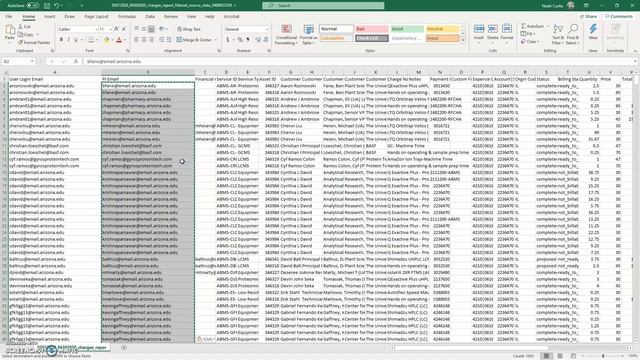Open the Fill Color dropdown arrow
This screenshot has width=640, height=360.
pos(112,40)
